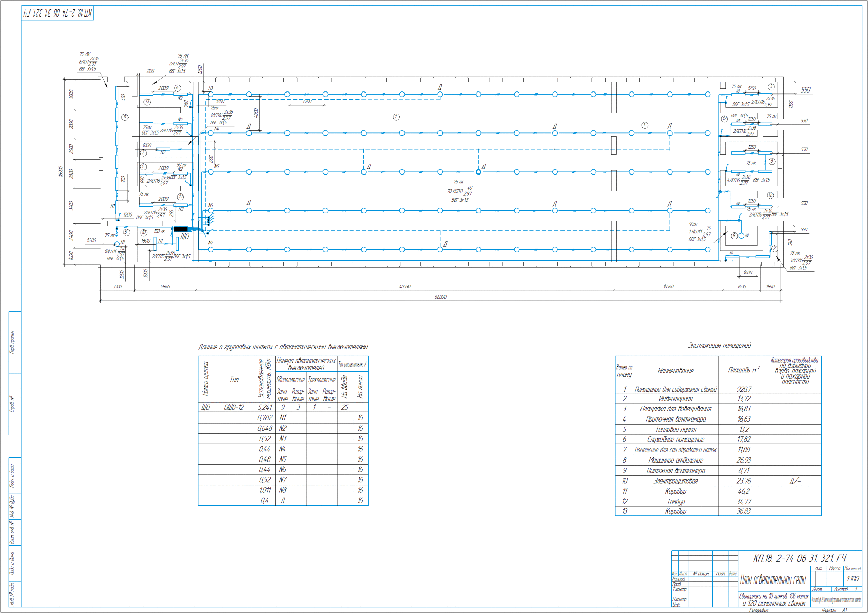Click the area value '13,72'
868x613 pixels.
click(x=744, y=399)
